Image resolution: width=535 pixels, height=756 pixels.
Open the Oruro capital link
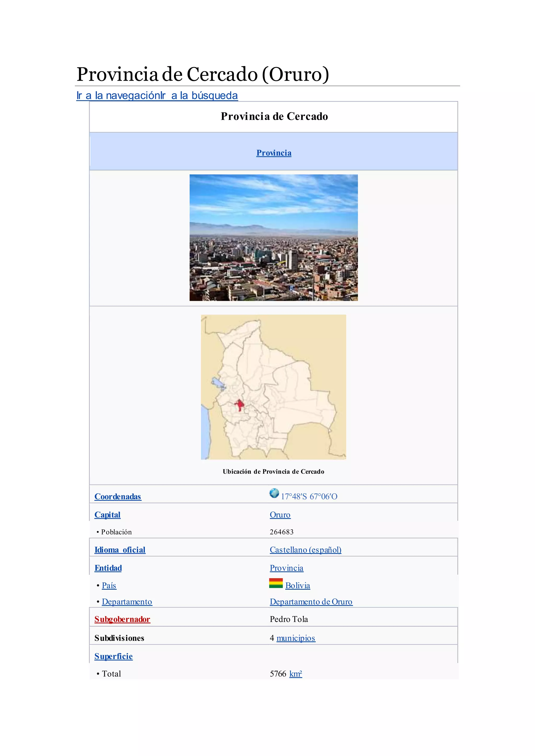click(x=280, y=515)
